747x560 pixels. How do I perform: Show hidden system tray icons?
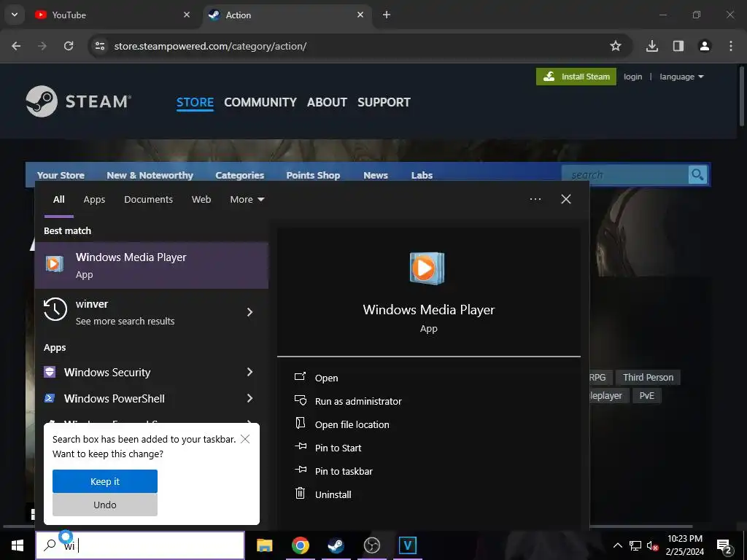[x=617, y=545]
